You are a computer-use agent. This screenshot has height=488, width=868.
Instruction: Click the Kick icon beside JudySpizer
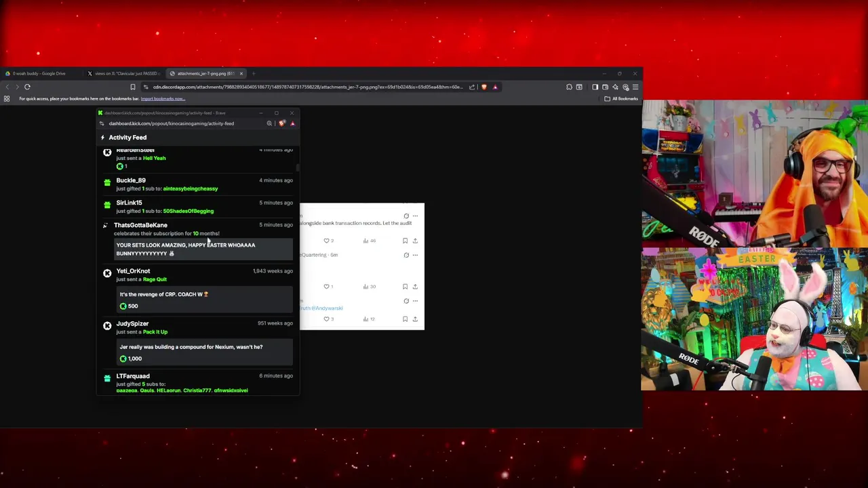pos(107,326)
